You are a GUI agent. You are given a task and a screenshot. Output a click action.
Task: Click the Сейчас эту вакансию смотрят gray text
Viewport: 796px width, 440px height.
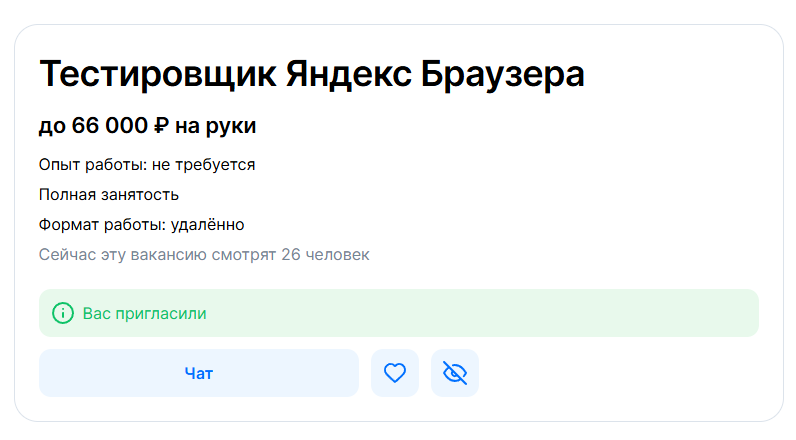coord(157,254)
